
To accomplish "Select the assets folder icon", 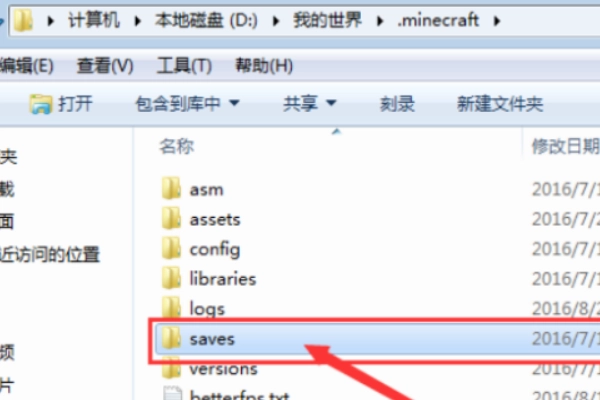I will click(x=172, y=219).
